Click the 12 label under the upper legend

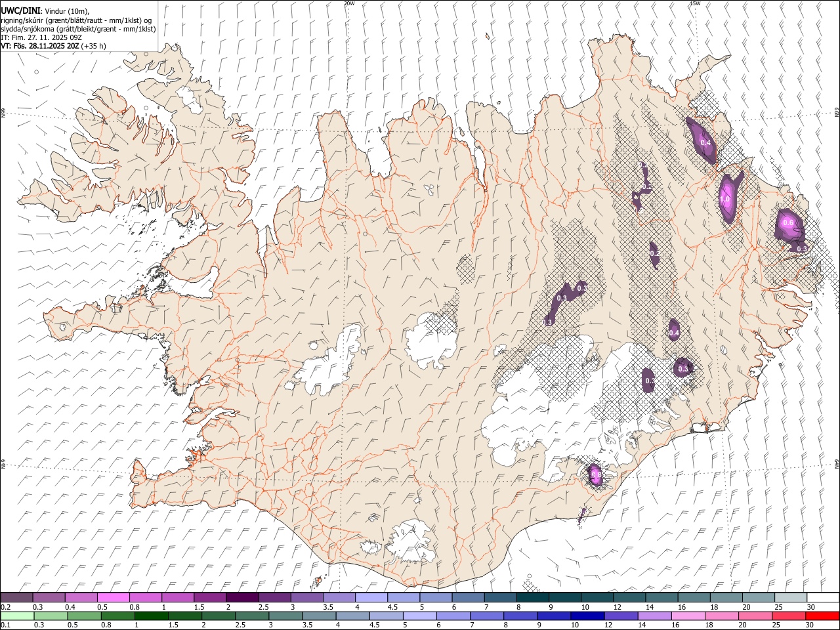(617, 607)
